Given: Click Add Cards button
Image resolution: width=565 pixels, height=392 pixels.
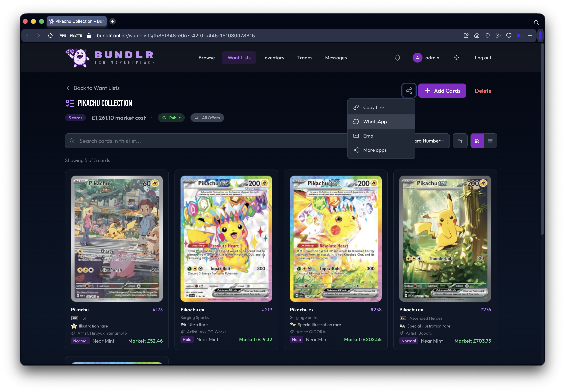Looking at the screenshot, I should (442, 91).
